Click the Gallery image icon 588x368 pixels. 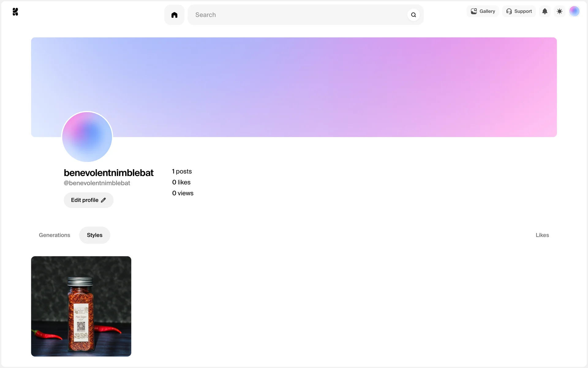pyautogui.click(x=474, y=11)
